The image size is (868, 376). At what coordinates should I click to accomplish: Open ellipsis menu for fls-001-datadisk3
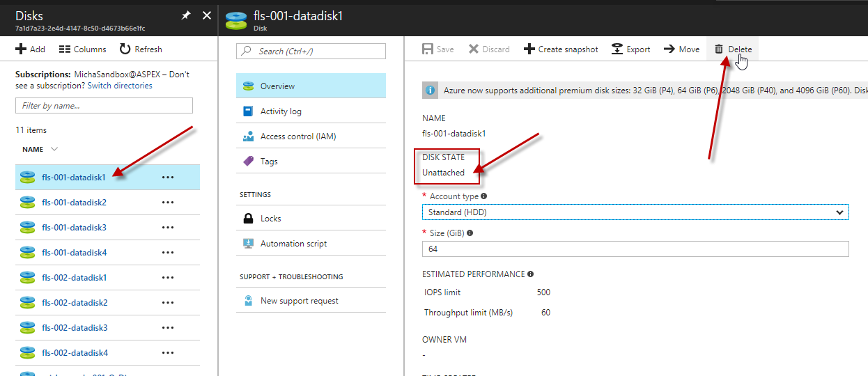point(167,228)
